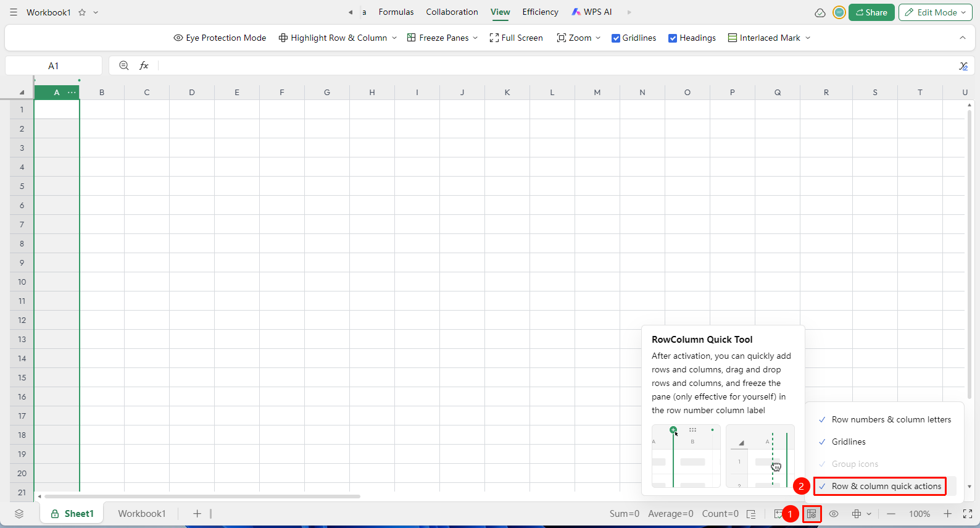Zoom in with the plus icon
The width and height of the screenshot is (980, 528).
click(x=948, y=514)
